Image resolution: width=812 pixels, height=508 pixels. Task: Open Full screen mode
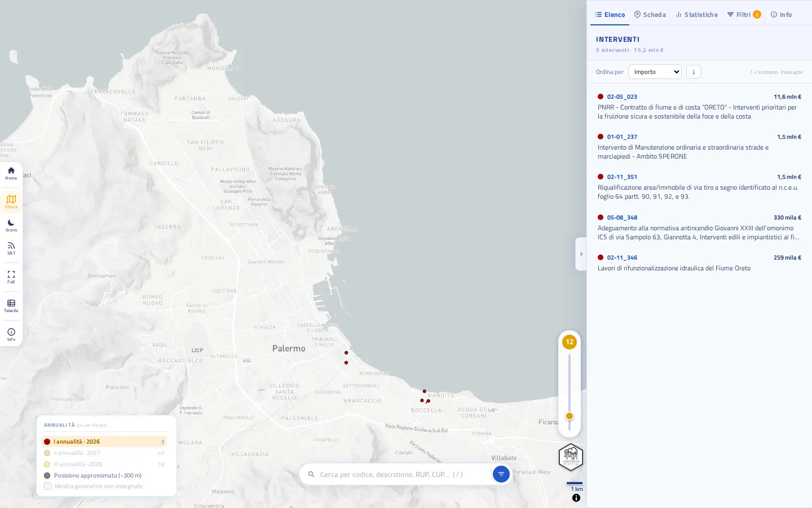(x=11, y=277)
